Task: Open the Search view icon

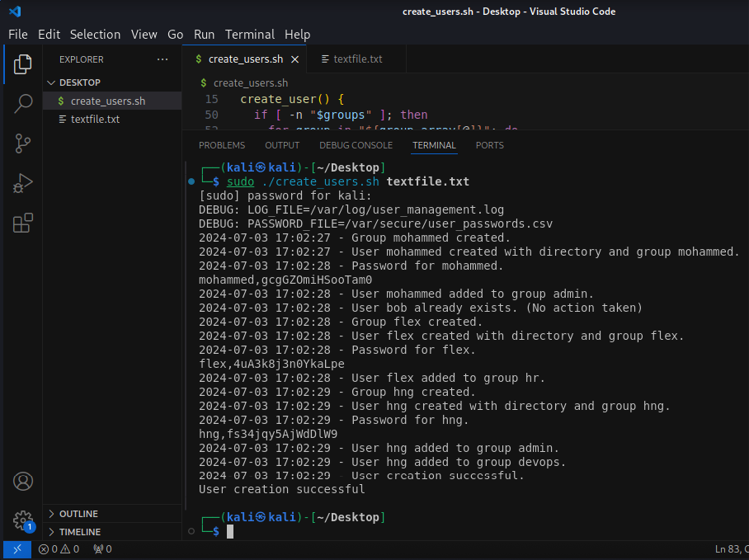Action: point(22,104)
